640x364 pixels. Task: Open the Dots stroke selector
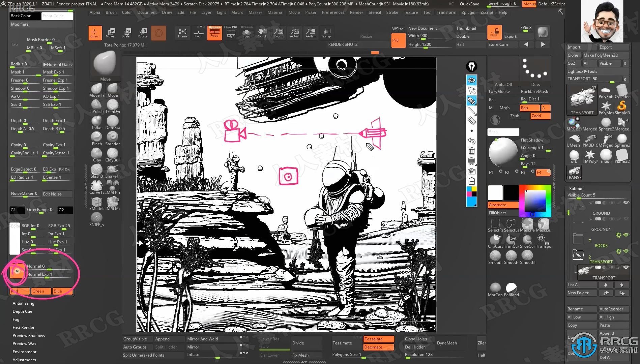tap(535, 71)
